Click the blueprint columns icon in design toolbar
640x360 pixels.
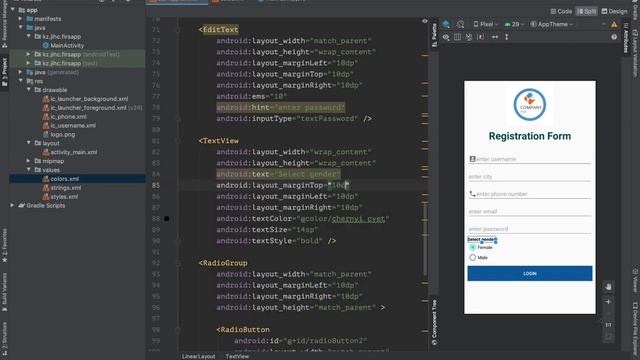(457, 37)
